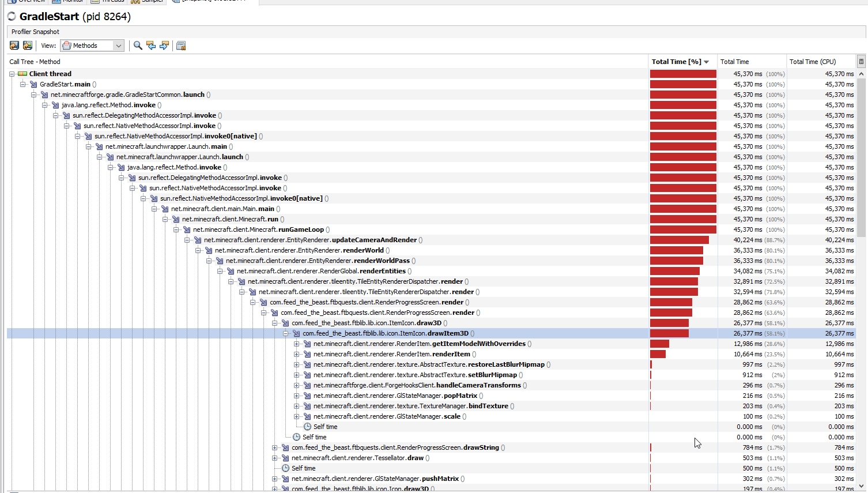Click the magnifier Find icon
The image size is (868, 493).
click(138, 46)
